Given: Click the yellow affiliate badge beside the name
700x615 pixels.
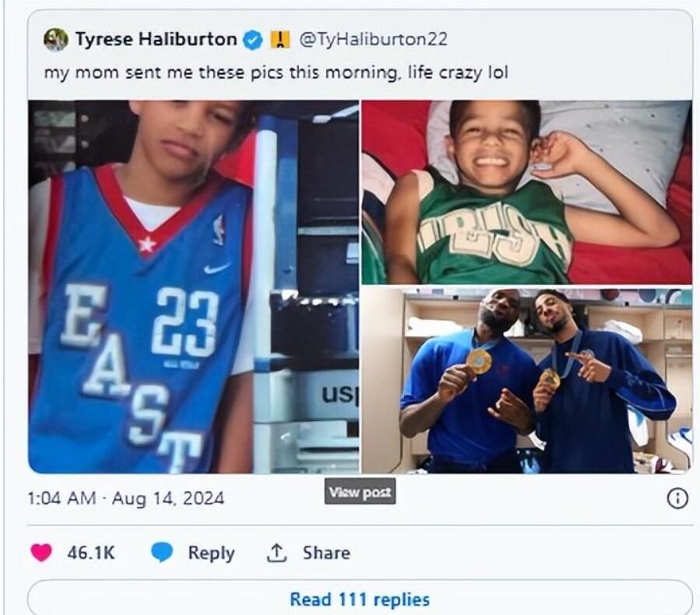Looking at the screenshot, I should point(280,40).
